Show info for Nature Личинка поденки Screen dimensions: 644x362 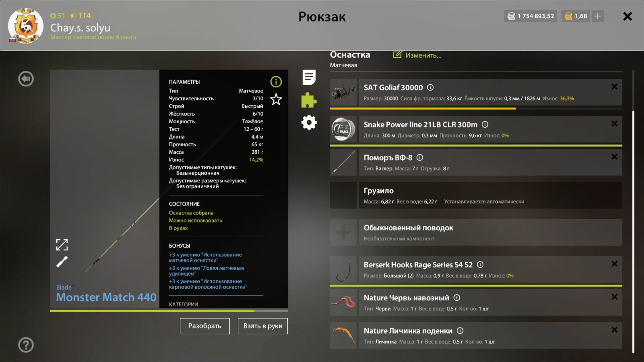tap(460, 331)
